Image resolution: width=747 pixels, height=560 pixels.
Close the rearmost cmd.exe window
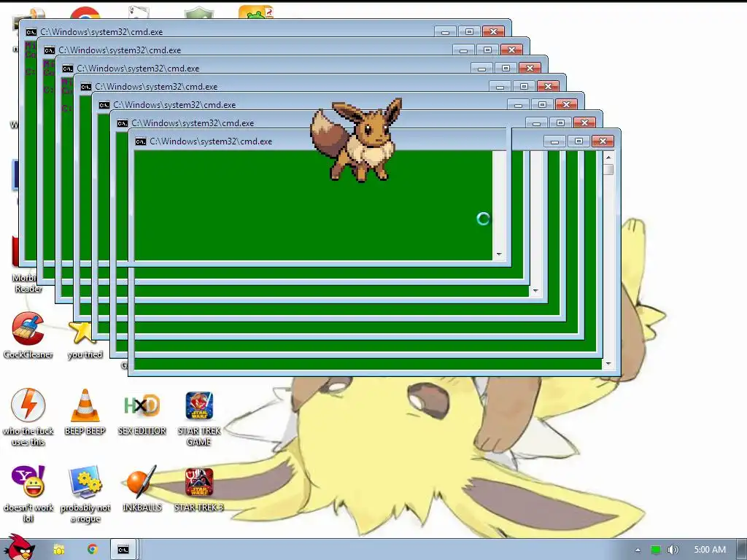pyautogui.click(x=494, y=32)
